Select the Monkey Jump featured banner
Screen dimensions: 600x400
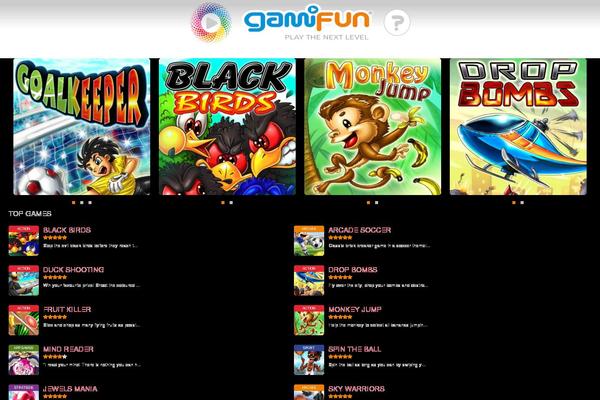tap(373, 127)
